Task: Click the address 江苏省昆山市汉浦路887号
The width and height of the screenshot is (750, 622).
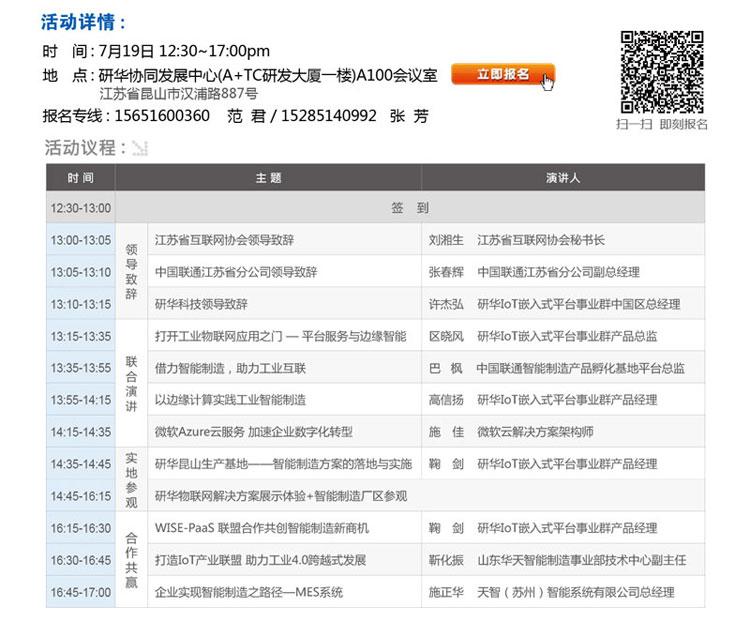Action: point(179,95)
